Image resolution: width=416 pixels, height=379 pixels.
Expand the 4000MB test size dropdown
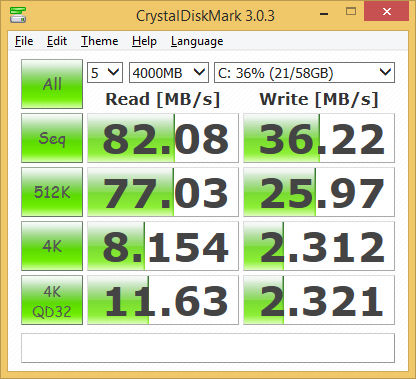[169, 72]
